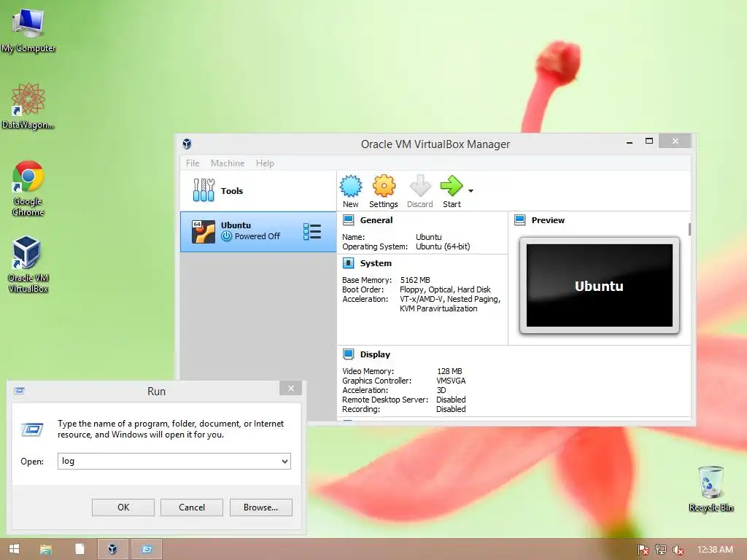
Task: Click the Video Memory value 128 MB
Action: point(449,371)
